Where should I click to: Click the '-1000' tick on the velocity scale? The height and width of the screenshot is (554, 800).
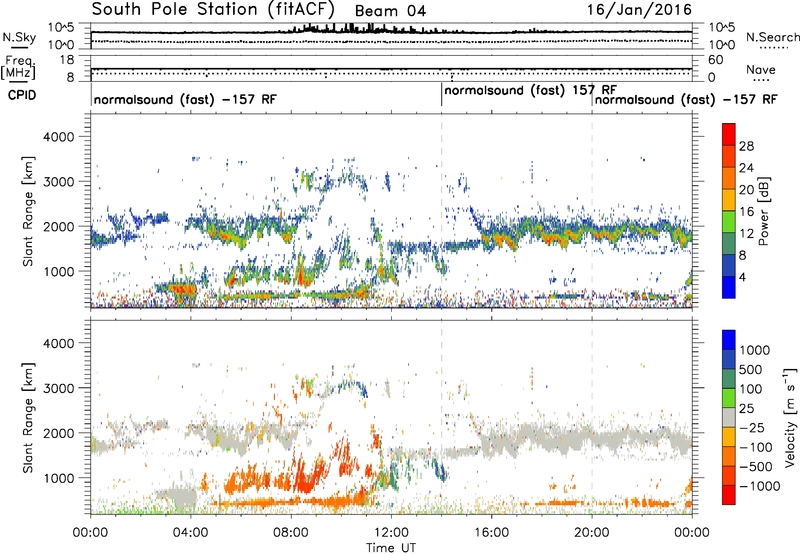pos(759,486)
